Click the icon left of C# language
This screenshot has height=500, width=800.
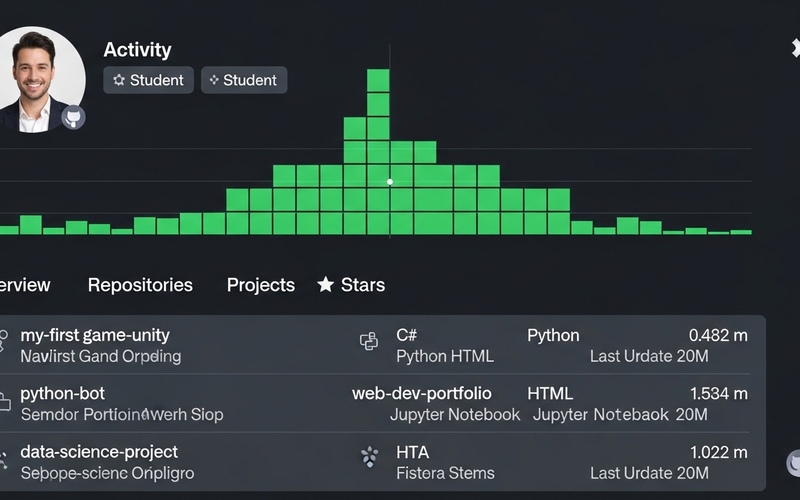[369, 342]
